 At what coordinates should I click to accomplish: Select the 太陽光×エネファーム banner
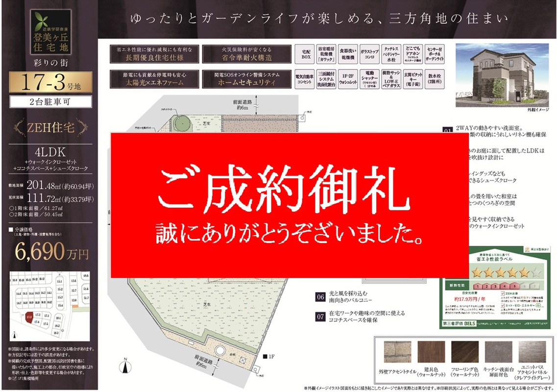154,79
